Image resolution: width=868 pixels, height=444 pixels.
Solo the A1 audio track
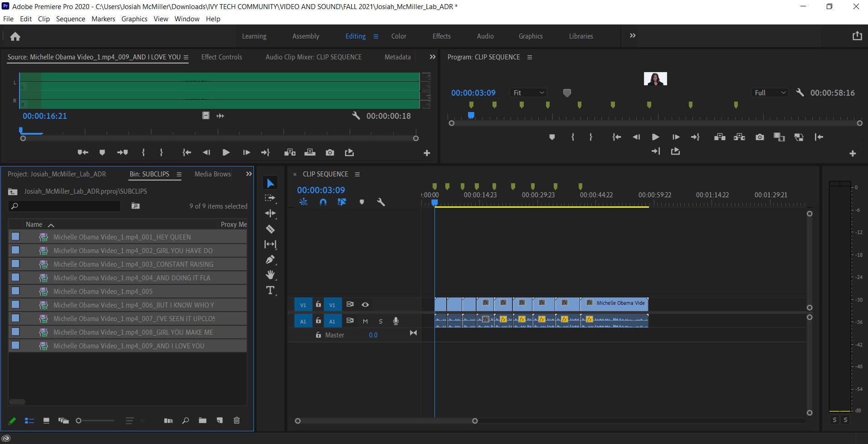pos(380,321)
